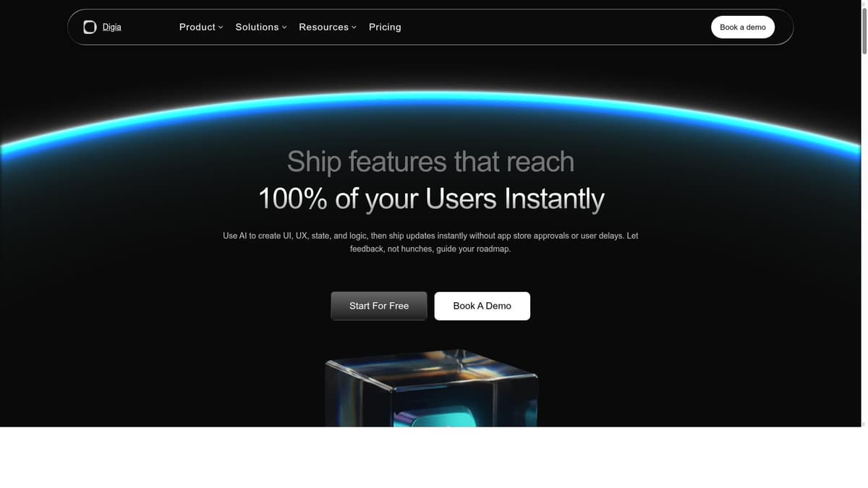
Task: Click the hero description paragraph text
Action: (x=430, y=242)
